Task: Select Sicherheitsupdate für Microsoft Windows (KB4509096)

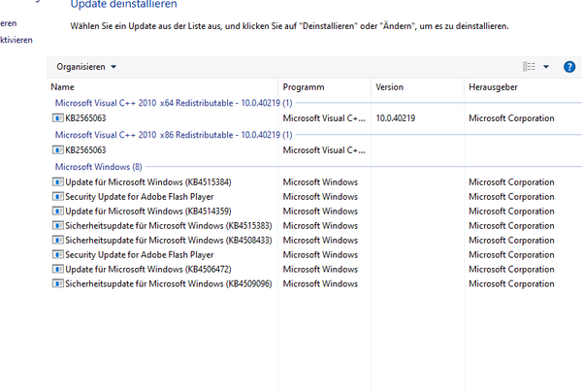Action: [169, 283]
